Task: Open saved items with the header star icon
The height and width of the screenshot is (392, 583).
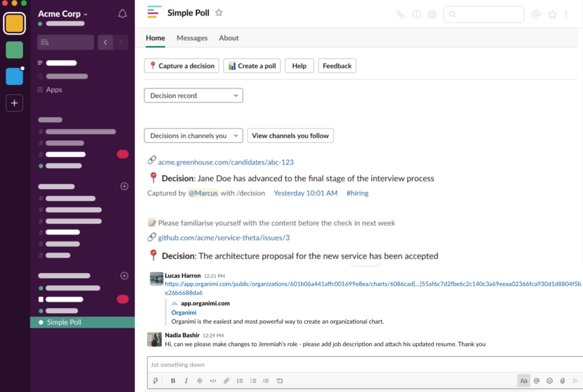Action: click(552, 15)
